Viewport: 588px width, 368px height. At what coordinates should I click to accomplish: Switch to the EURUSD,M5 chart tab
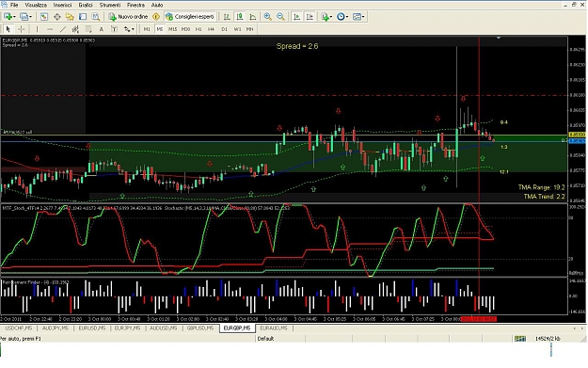[x=92, y=328]
